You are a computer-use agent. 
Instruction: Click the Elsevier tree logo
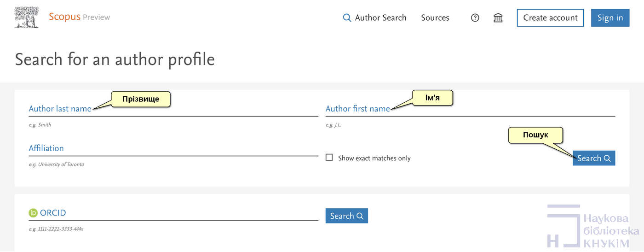tap(26, 18)
